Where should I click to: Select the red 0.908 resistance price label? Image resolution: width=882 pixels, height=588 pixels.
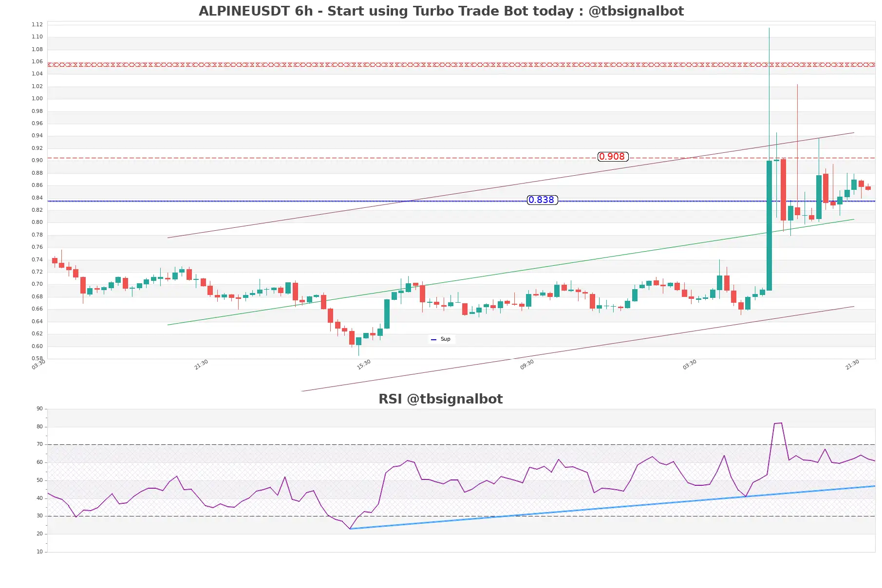[x=613, y=157]
